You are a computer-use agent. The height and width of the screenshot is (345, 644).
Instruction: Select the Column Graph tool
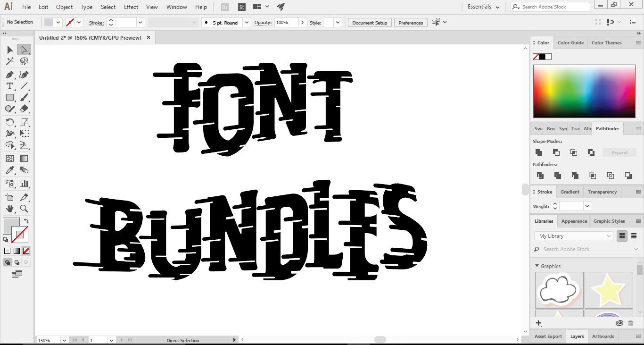point(24,184)
